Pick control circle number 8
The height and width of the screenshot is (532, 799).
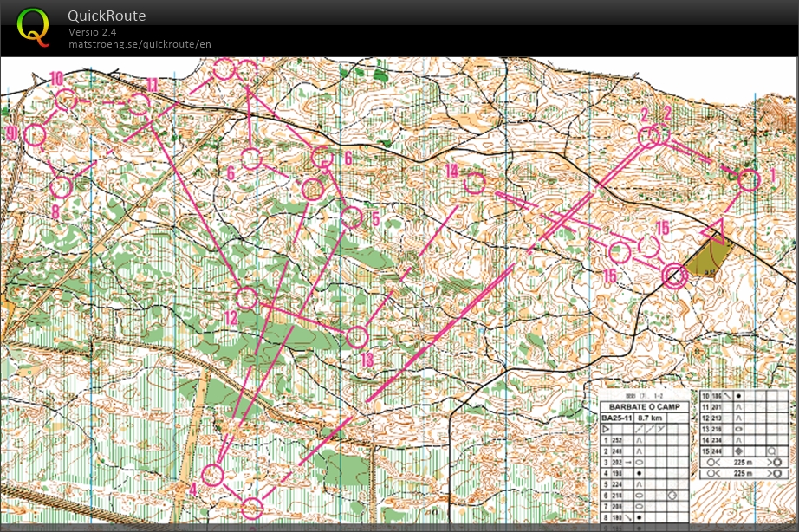[60, 186]
